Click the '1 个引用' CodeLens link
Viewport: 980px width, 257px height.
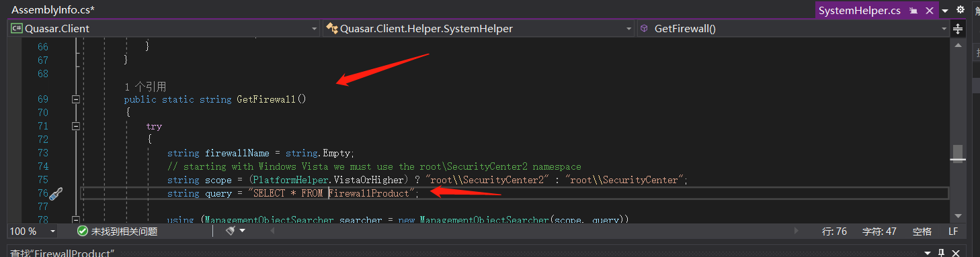(x=145, y=87)
